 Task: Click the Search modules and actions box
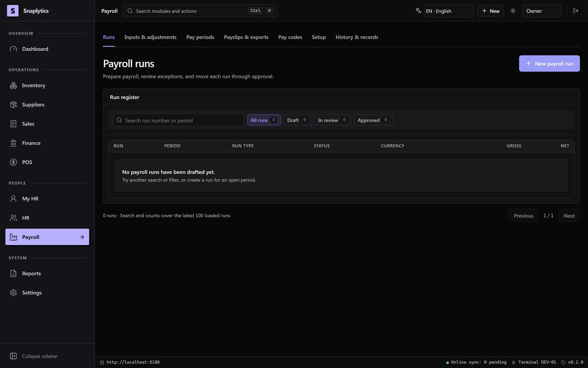pos(200,11)
